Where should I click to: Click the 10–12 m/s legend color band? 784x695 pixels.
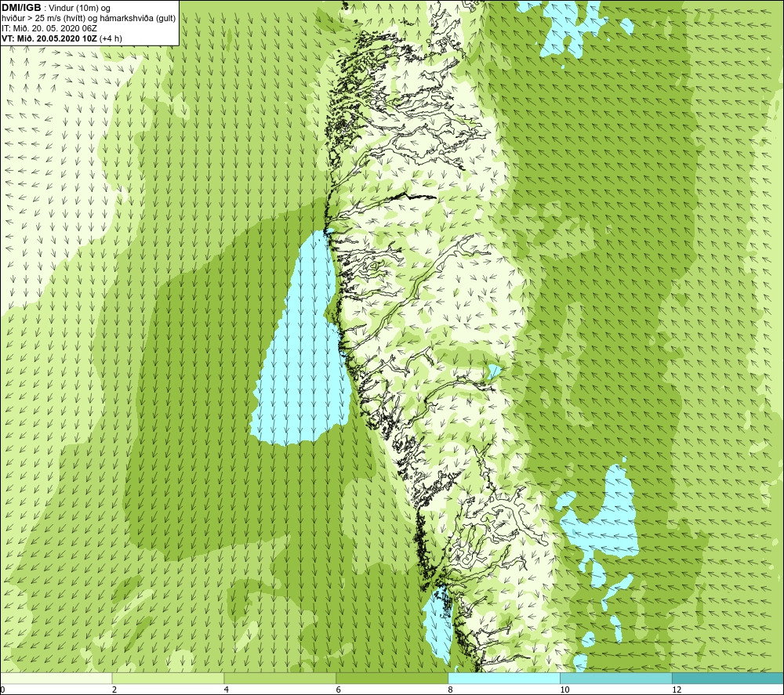616,678
